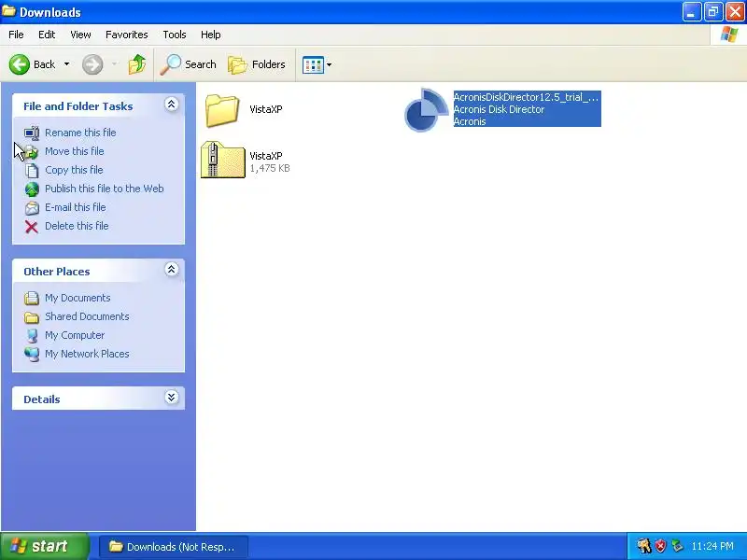
Task: Open the File menu
Action: (x=16, y=35)
